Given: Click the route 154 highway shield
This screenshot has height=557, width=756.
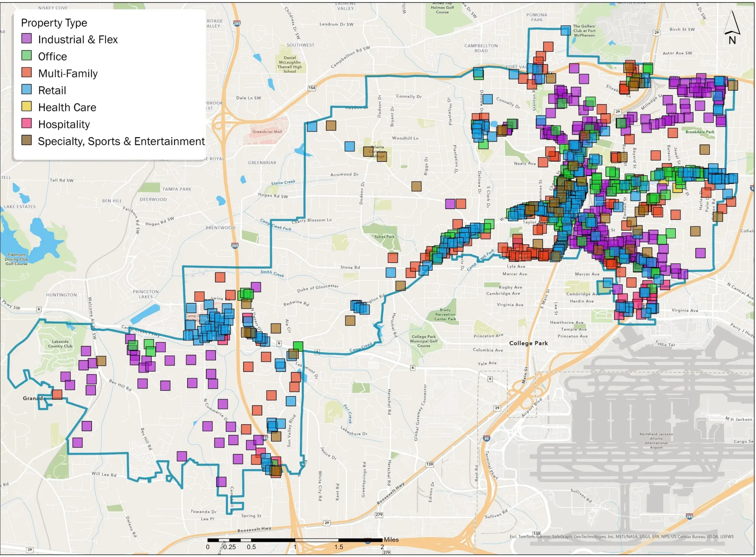Looking at the screenshot, I should 312,88.
